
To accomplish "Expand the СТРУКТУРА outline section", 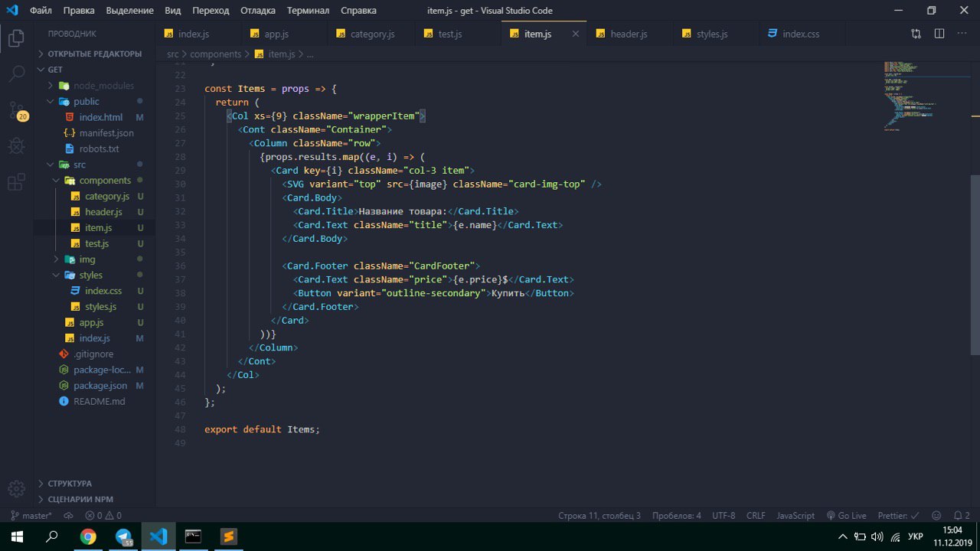I will click(70, 484).
